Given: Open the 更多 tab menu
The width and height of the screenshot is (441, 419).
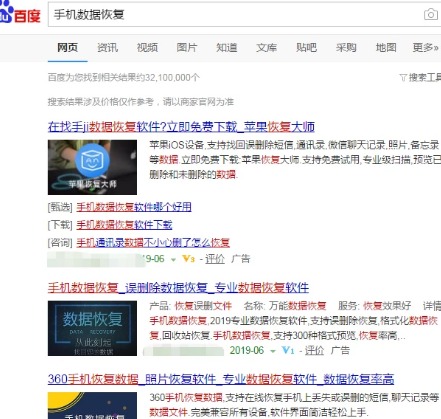Looking at the screenshot, I should click(x=425, y=48).
